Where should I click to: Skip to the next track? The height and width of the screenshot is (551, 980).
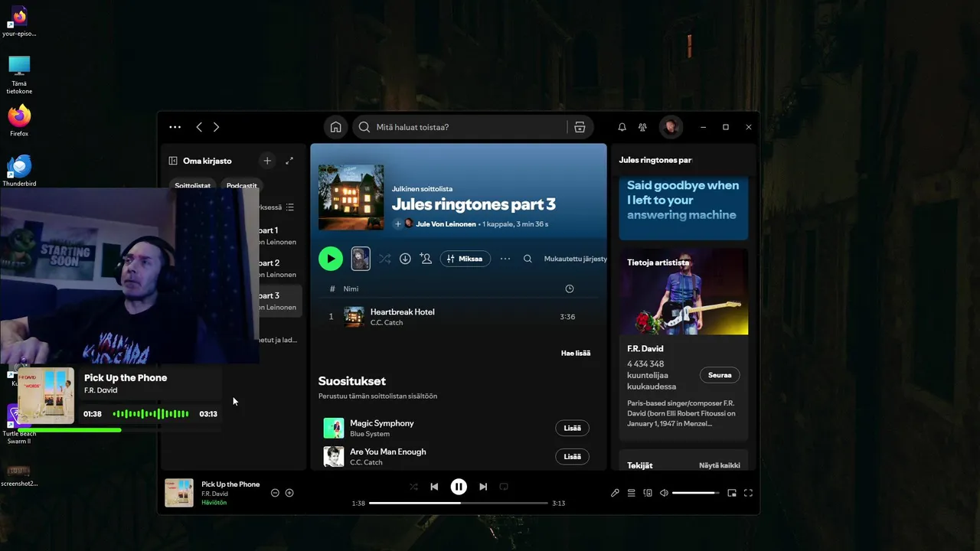483,487
